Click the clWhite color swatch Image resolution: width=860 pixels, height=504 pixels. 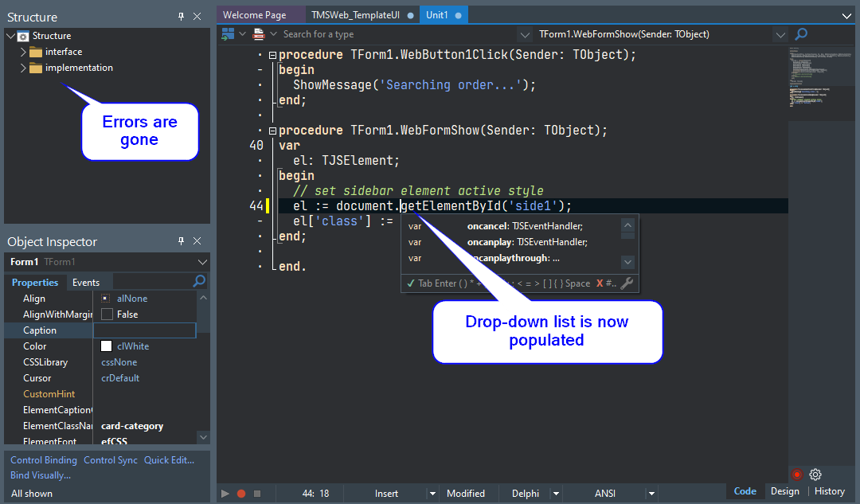[x=107, y=346]
